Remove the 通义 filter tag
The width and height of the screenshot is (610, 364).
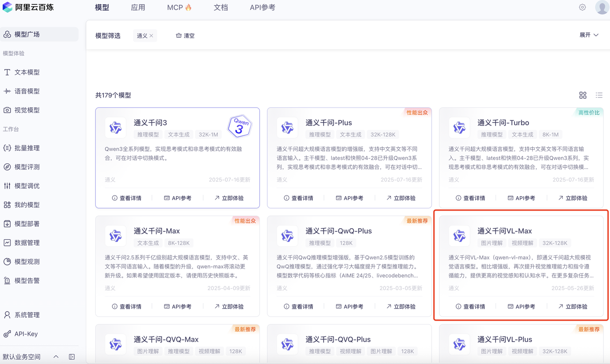point(151,35)
